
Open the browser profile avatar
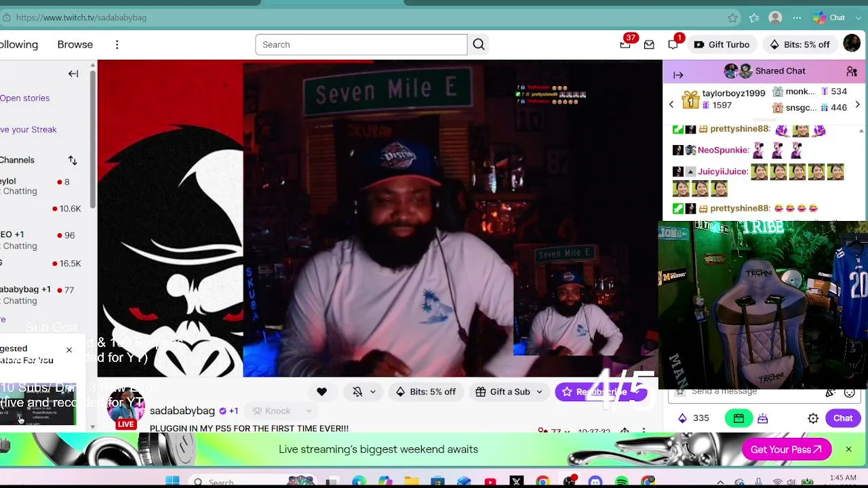(775, 18)
